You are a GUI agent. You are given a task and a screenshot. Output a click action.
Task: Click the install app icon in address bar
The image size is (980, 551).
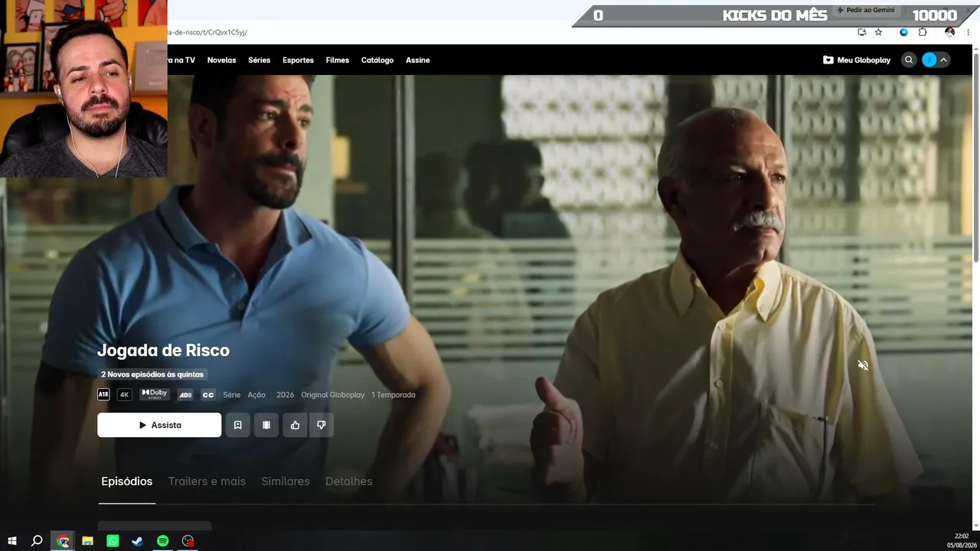click(862, 32)
